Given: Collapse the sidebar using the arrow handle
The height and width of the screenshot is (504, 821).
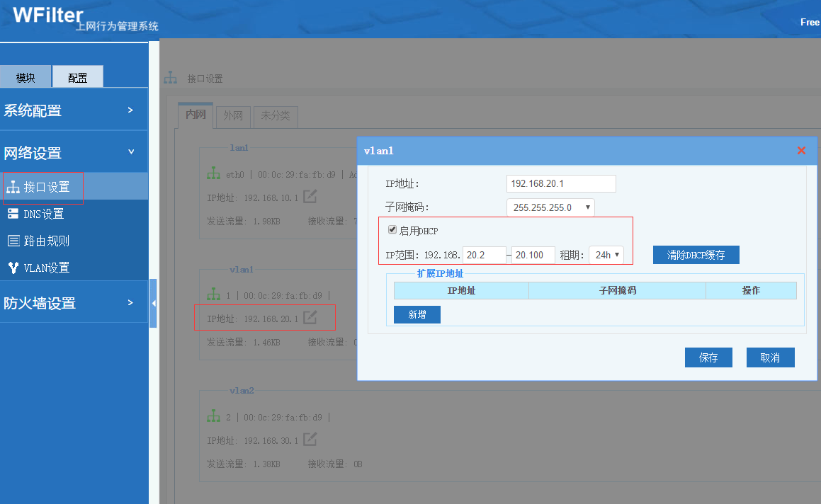Looking at the screenshot, I should coord(153,303).
